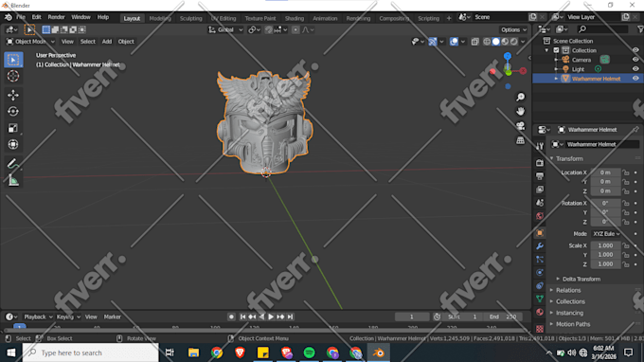Image resolution: width=644 pixels, height=362 pixels.
Task: Select the Transform tool
Action: [x=13, y=144]
